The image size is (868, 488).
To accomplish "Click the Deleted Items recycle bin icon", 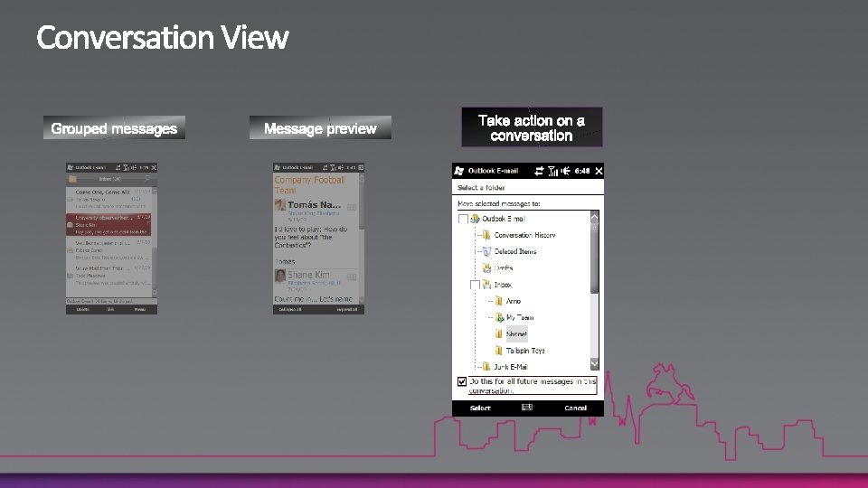I will pos(486,252).
